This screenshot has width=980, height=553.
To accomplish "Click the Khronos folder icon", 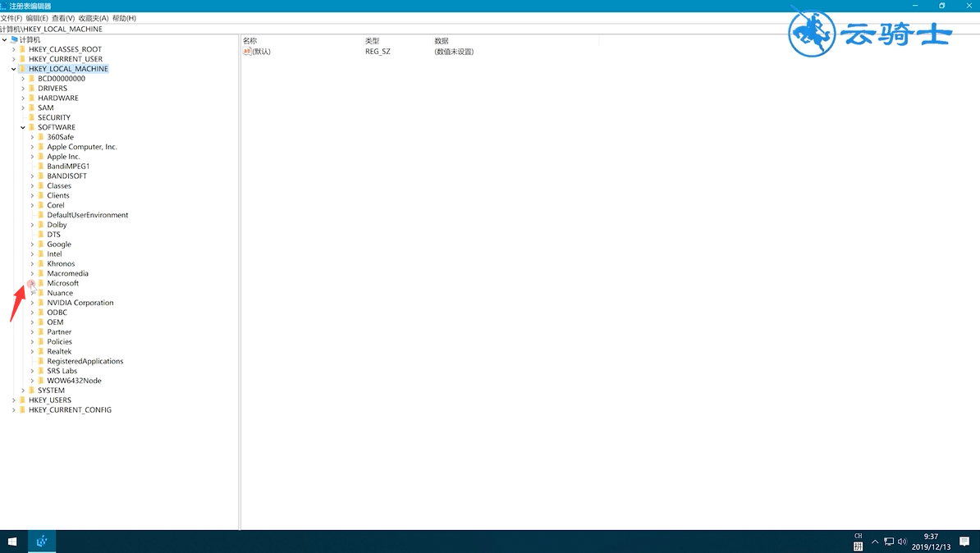I will click(x=41, y=263).
